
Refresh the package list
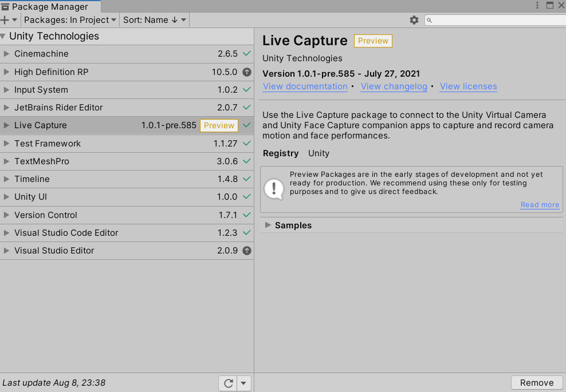click(228, 383)
